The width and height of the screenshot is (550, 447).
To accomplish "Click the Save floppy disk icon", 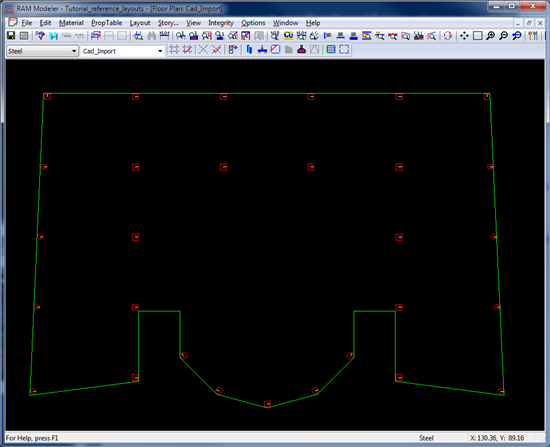I will point(11,35).
